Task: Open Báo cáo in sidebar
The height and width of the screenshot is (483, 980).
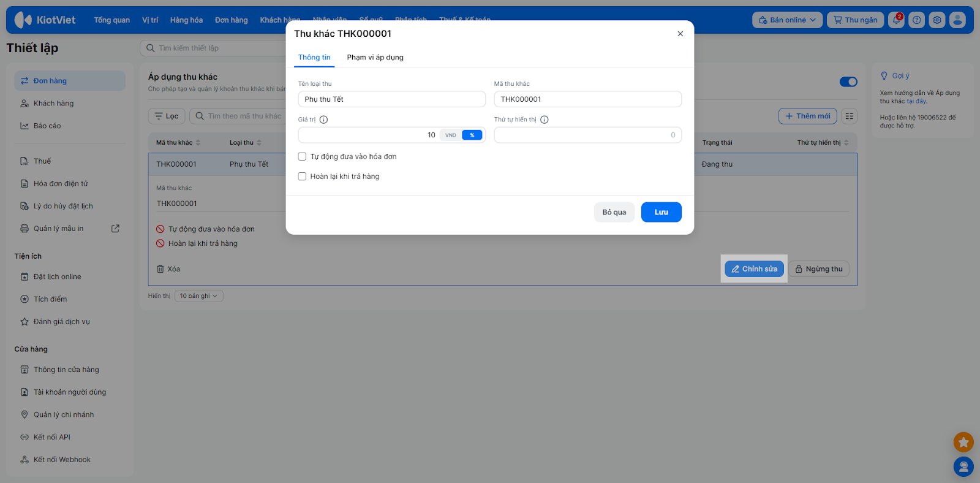Action: click(70, 126)
